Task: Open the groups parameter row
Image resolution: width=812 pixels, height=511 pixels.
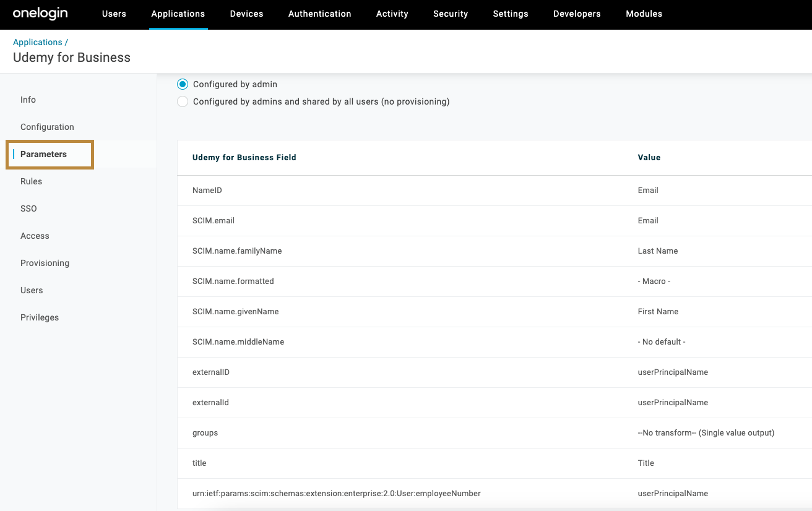Action: [205, 433]
